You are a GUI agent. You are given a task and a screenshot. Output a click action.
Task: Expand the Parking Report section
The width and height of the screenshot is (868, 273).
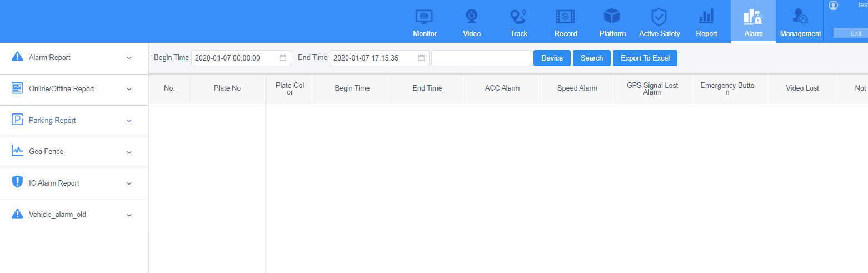(x=74, y=121)
